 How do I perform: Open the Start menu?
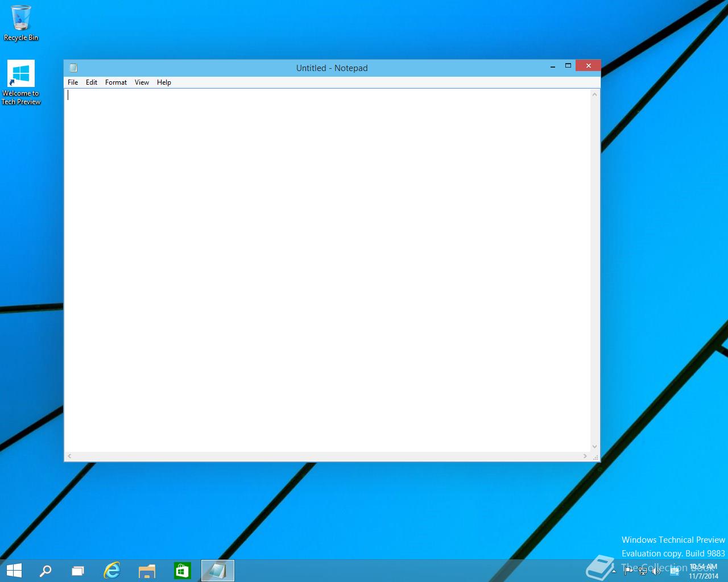(14, 571)
